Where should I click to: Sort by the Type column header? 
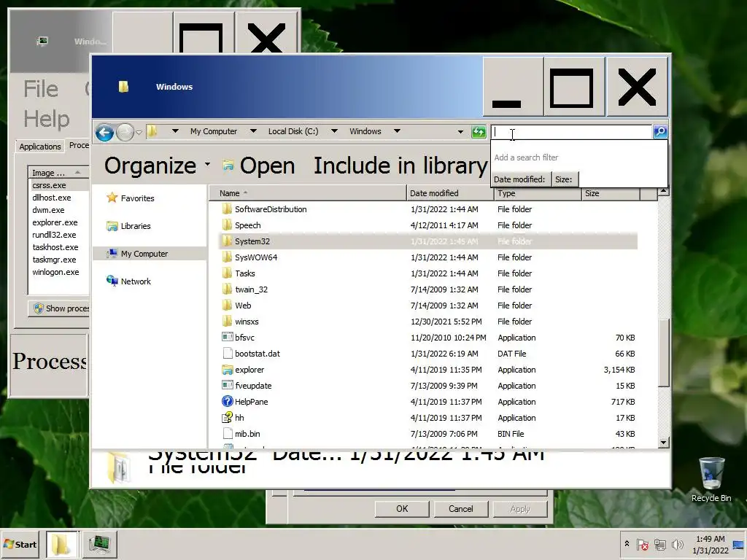[x=538, y=193]
